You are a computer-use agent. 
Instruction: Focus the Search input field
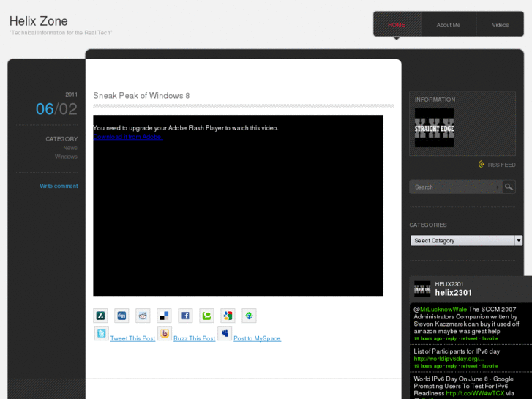coord(455,187)
